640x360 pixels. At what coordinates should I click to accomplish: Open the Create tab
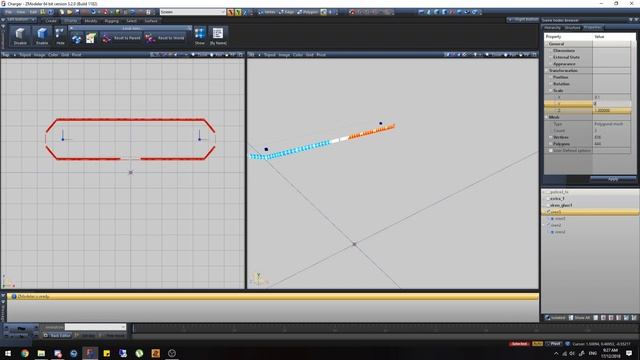click(x=51, y=20)
